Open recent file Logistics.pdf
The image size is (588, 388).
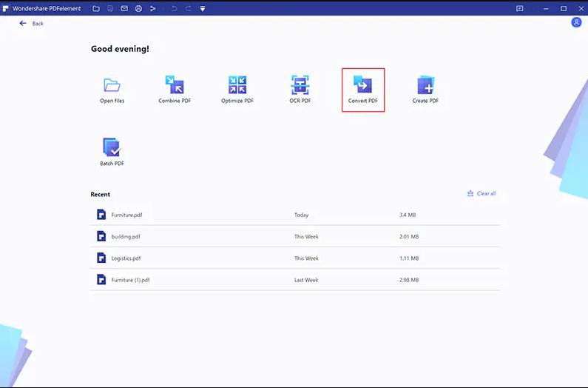coord(295,258)
